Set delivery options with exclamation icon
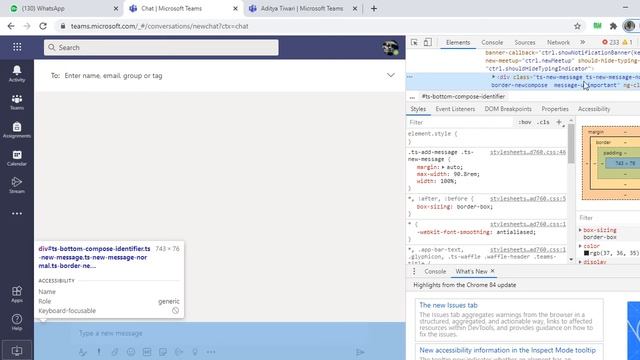 (x=99, y=352)
